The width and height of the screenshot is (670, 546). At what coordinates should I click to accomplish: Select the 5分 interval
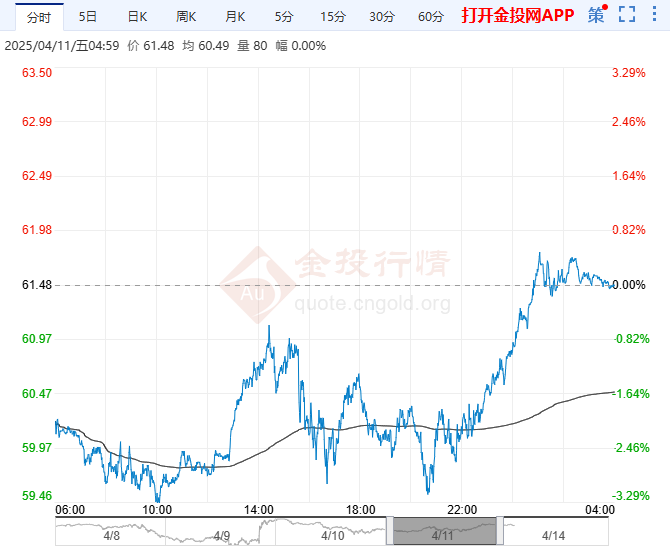(284, 16)
